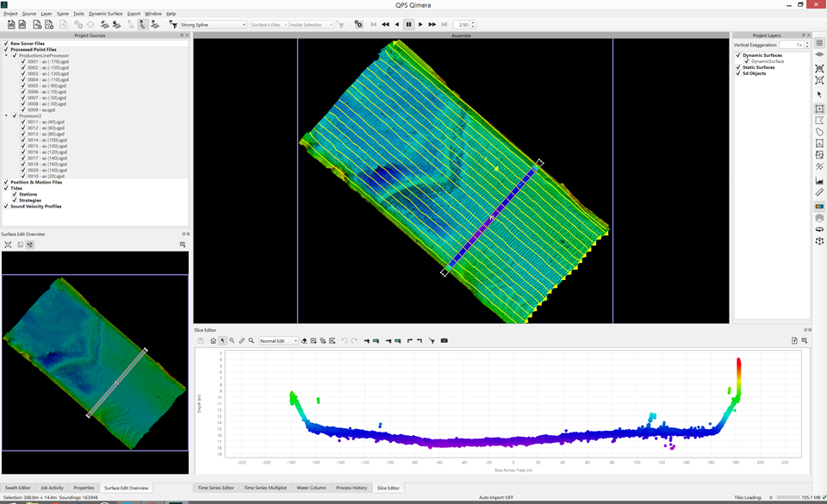Select the measure ruler tool in right toolbar
This screenshot has width=827, height=504.
click(x=818, y=192)
